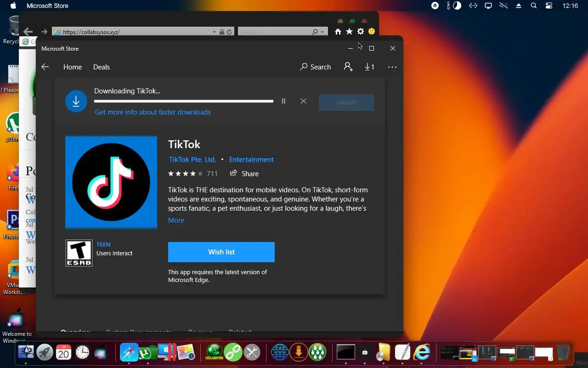Click the Internet Explorer search box
This screenshot has width=588, height=368.
(x=274, y=32)
